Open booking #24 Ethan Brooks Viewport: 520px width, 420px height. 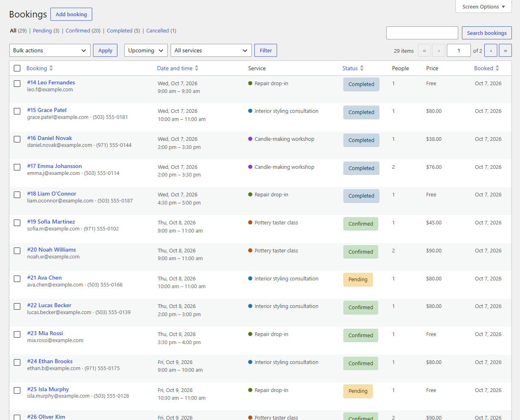(x=50, y=361)
